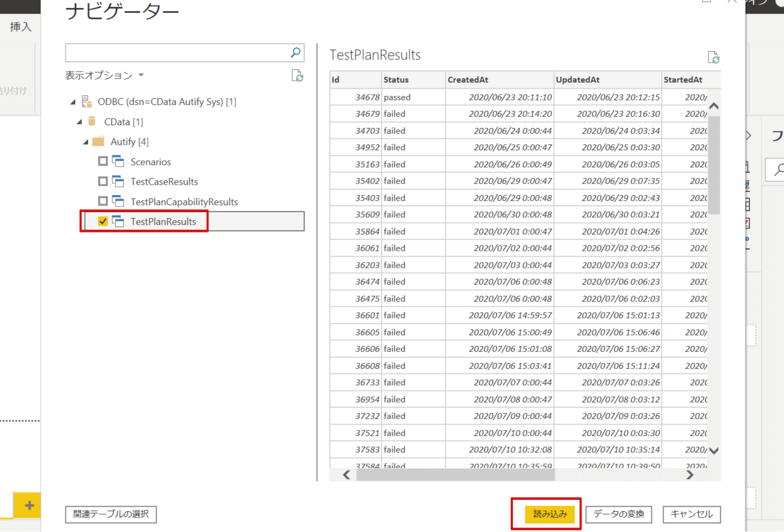Click CreatedAt cell 2020/06/23 20:14:20
Image resolution: width=784 pixels, height=532 pixels.
point(499,114)
